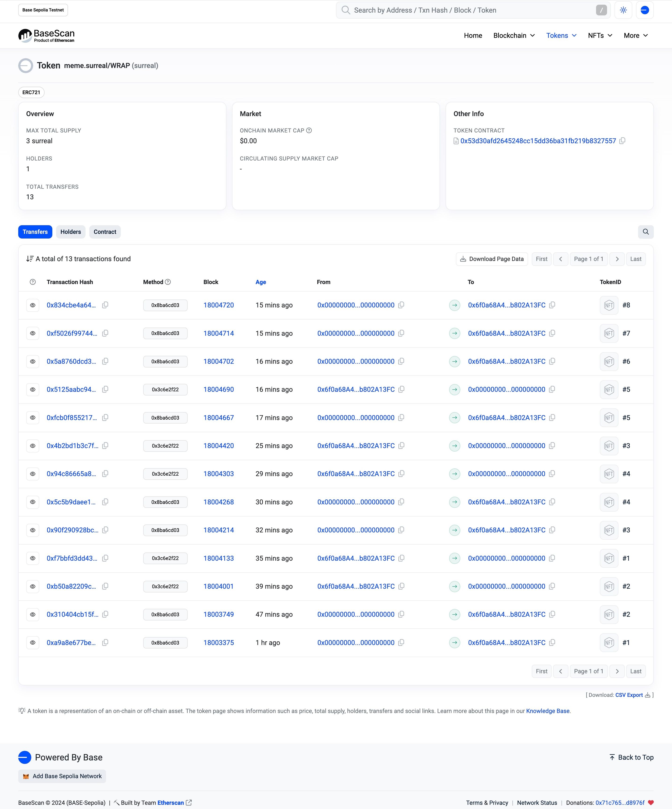Click the search icon beside Contract tab

click(x=646, y=232)
